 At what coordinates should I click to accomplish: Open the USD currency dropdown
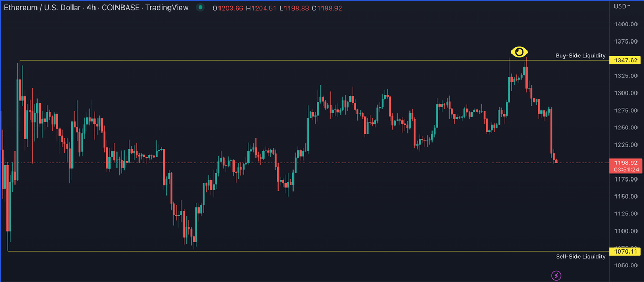[x=623, y=6]
